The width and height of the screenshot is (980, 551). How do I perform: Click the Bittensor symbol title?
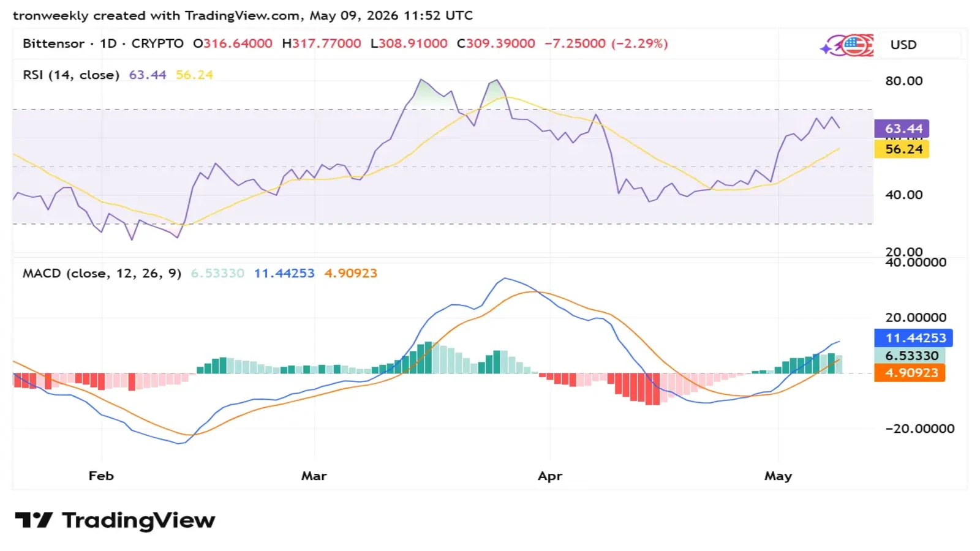[53, 43]
